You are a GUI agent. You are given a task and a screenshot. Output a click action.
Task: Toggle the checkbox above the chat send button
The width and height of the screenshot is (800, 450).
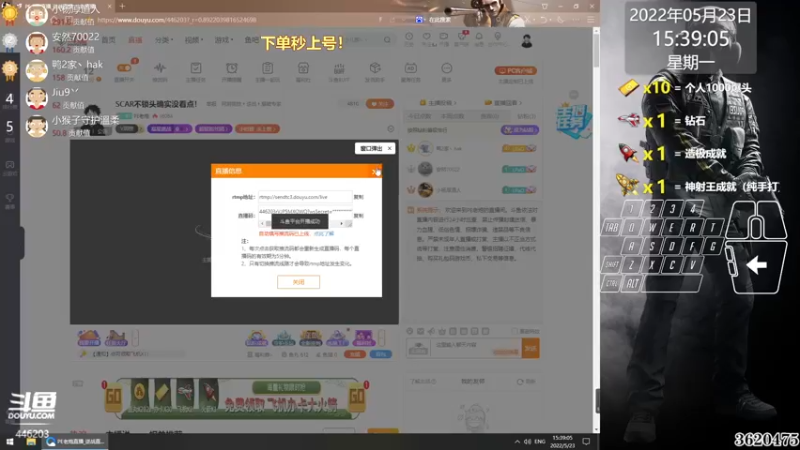[x=514, y=331]
